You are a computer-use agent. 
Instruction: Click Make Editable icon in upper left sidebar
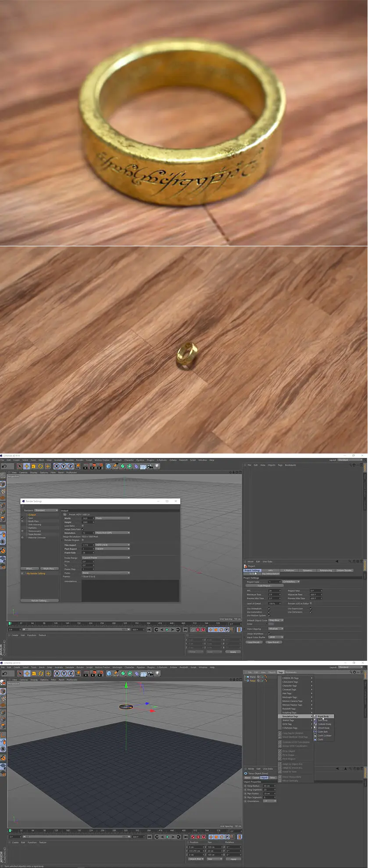pos(3,476)
